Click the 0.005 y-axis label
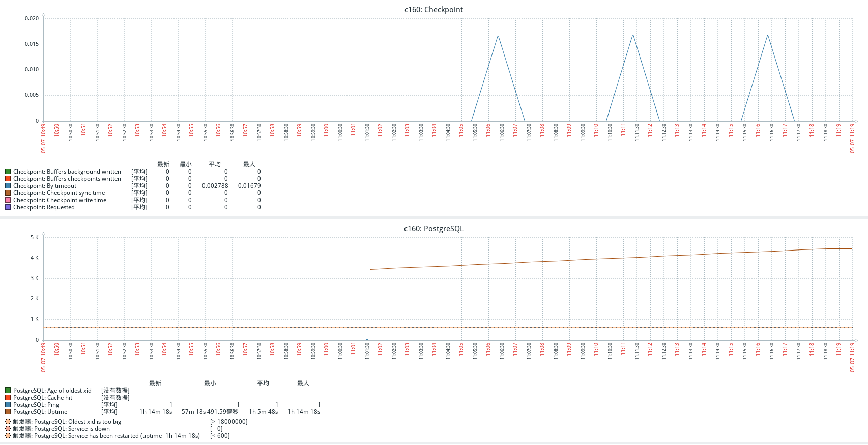 pyautogui.click(x=32, y=95)
